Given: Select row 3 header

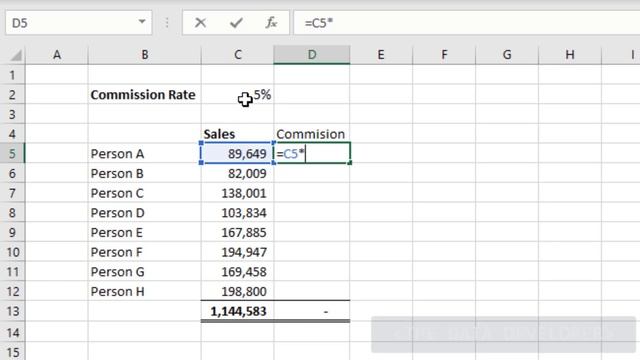Looking at the screenshot, I should (x=12, y=114).
